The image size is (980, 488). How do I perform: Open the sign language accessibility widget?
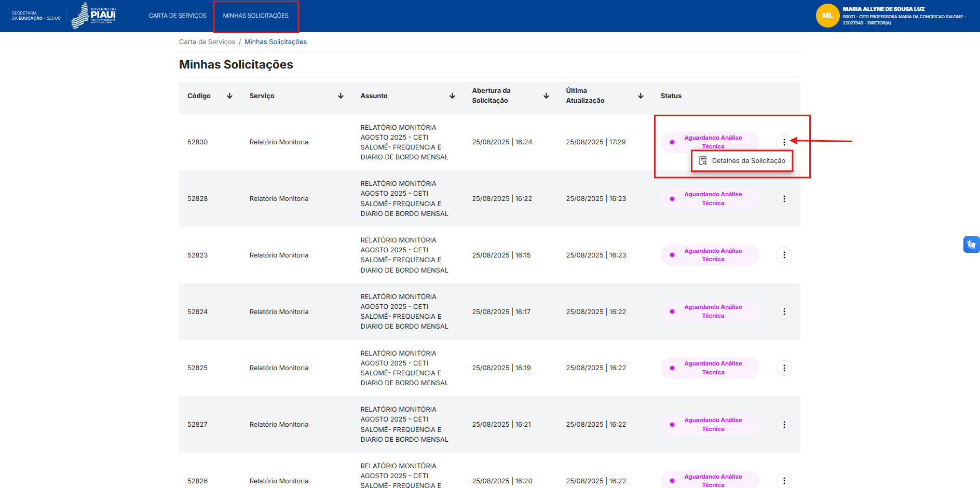[x=971, y=245]
